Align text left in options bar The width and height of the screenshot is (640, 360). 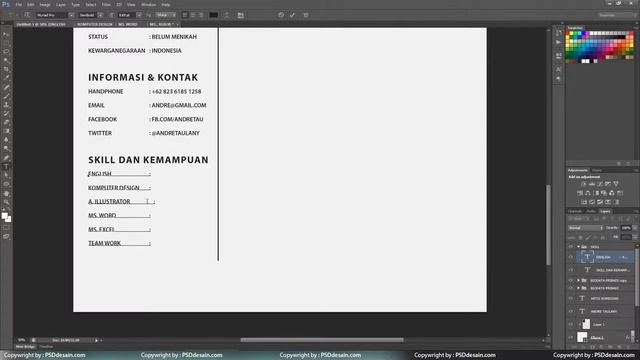[x=185, y=15]
